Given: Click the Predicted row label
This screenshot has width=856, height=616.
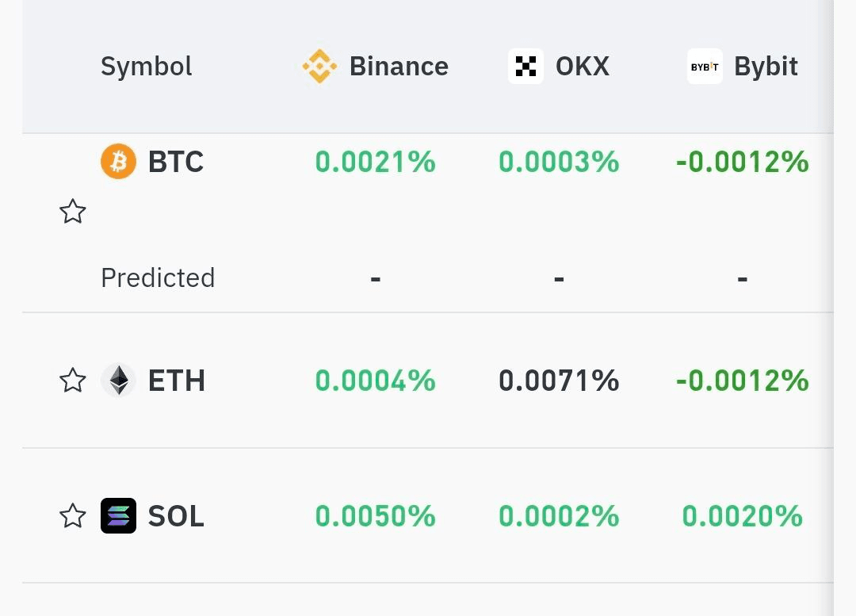Looking at the screenshot, I should click(x=158, y=277).
